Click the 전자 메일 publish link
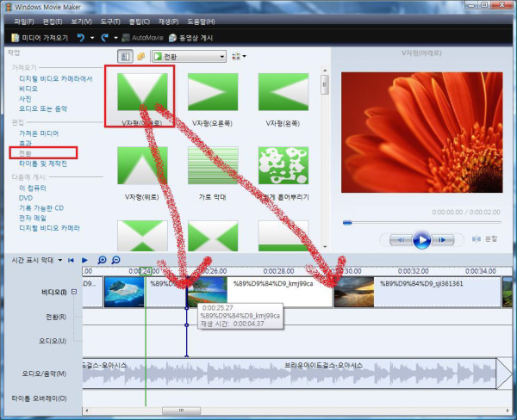Image resolution: width=517 pixels, height=420 pixels. (x=33, y=218)
